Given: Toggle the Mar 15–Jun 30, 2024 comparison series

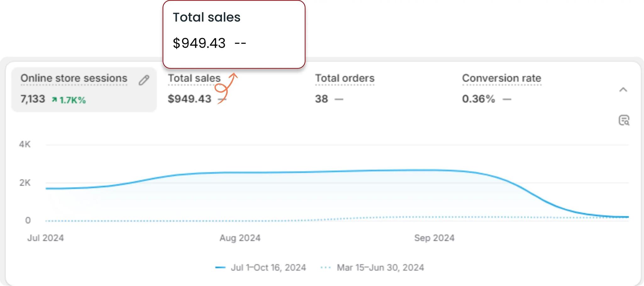Looking at the screenshot, I should point(380,268).
